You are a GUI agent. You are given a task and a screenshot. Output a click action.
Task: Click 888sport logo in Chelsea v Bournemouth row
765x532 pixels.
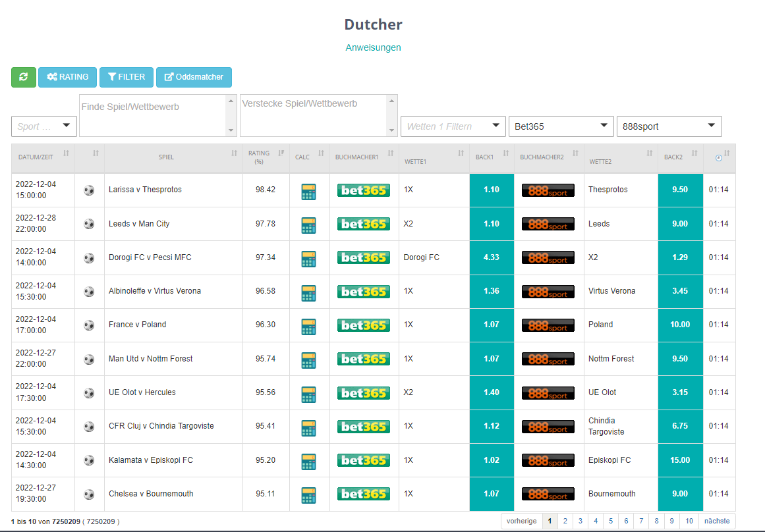548,494
